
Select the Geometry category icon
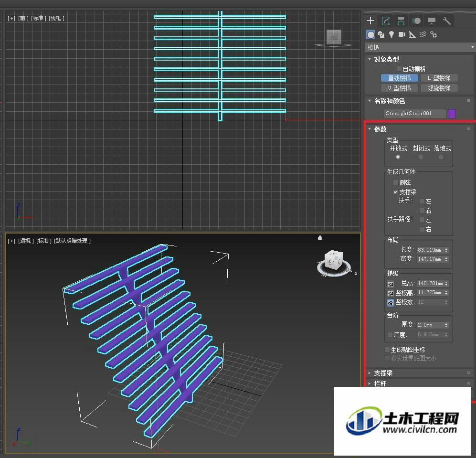pos(370,34)
